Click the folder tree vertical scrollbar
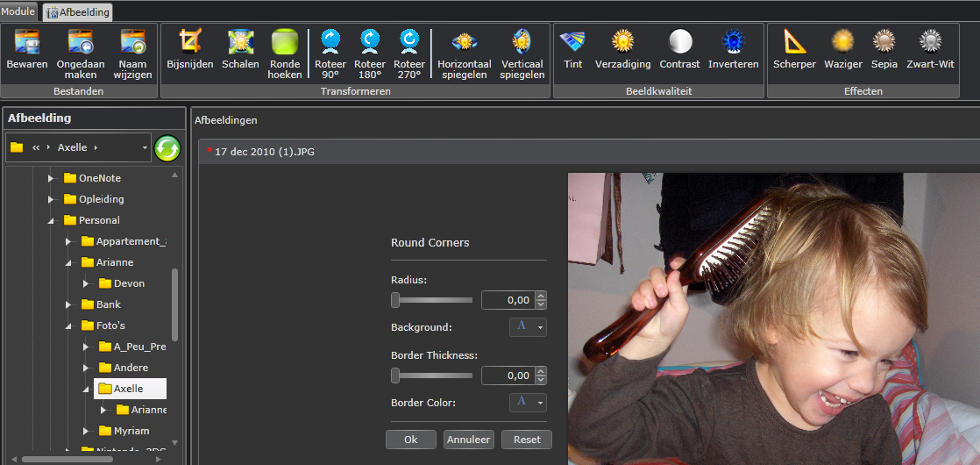The image size is (980, 465). coord(175,304)
